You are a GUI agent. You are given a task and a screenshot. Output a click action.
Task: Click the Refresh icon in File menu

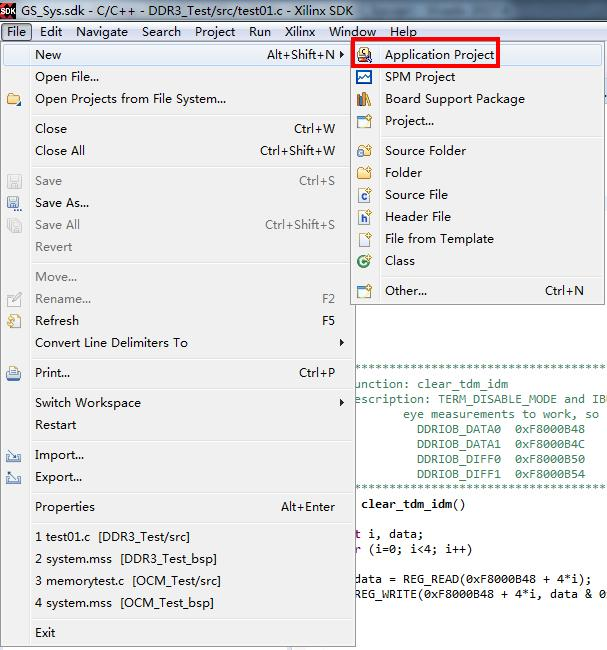(14, 321)
